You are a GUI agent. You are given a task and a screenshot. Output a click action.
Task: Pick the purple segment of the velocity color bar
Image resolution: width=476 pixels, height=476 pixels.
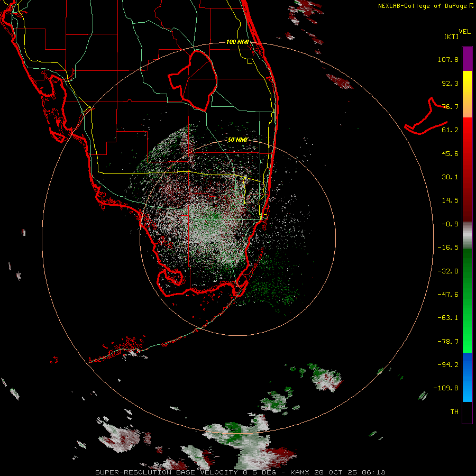click(467, 59)
